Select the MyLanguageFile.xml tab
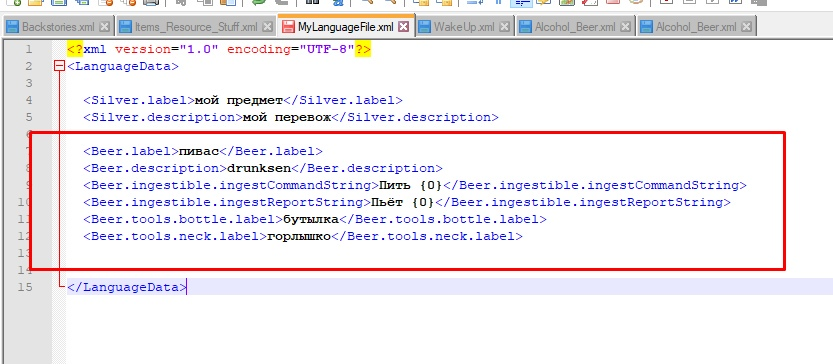 (x=346, y=26)
